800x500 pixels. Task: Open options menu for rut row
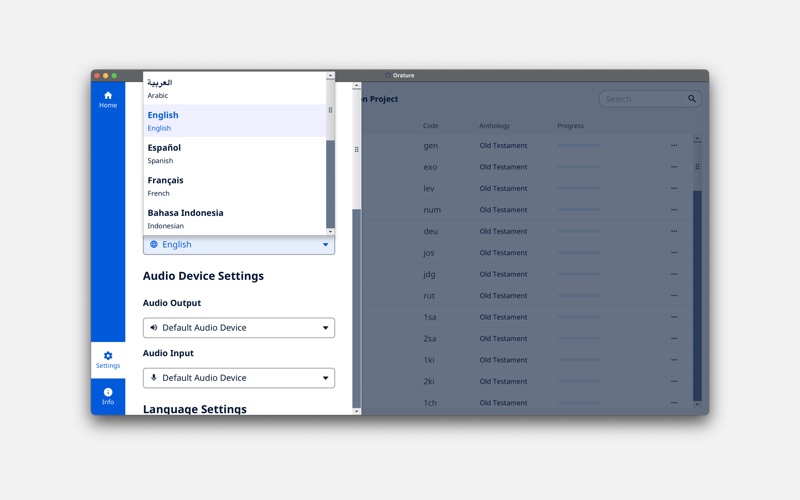(674, 295)
